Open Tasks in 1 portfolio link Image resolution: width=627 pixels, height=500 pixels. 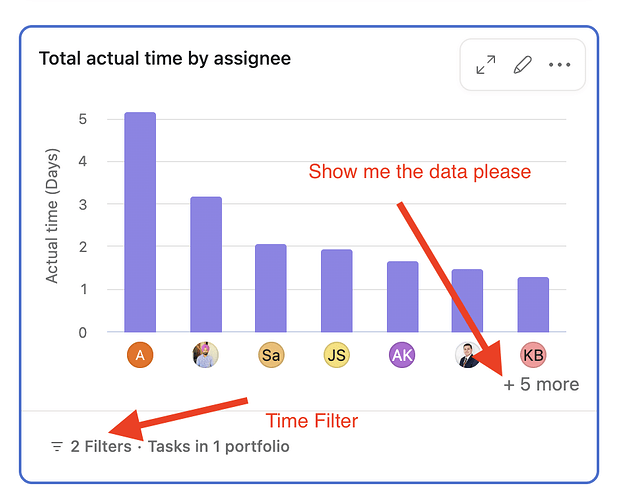pos(219,446)
